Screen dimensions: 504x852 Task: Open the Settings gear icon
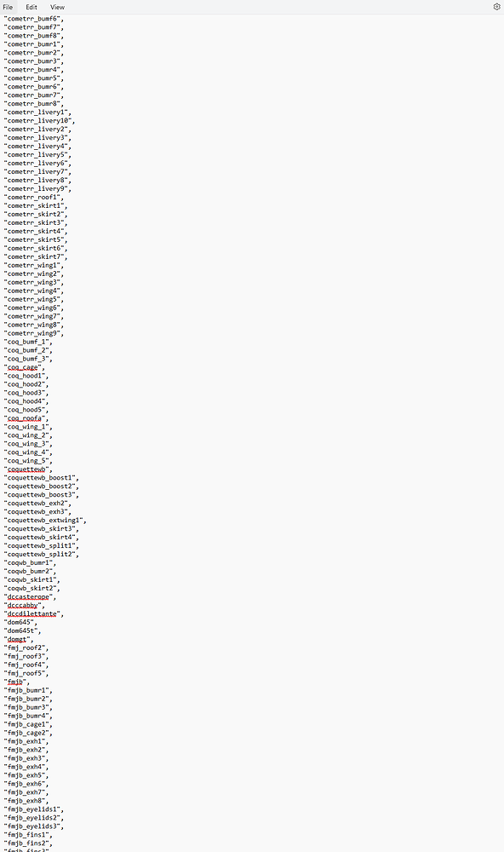496,7
